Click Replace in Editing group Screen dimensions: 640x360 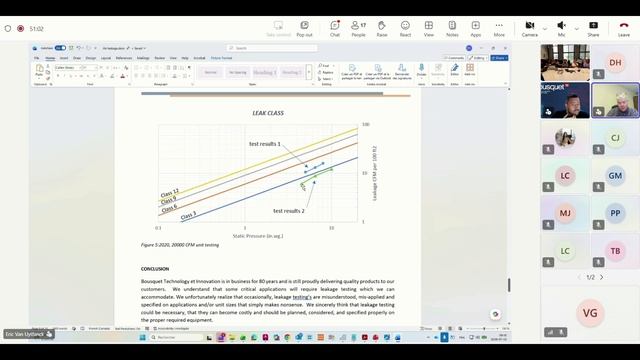coord(326,72)
